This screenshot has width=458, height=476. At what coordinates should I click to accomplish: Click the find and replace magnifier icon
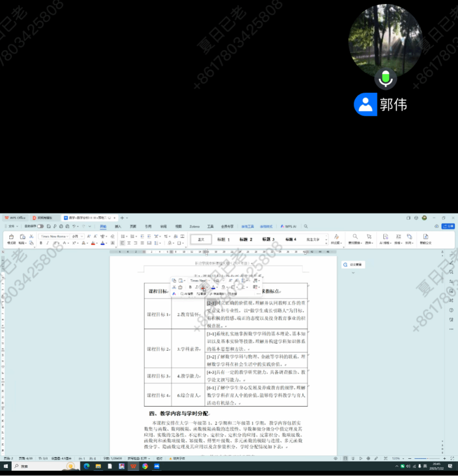click(354, 237)
